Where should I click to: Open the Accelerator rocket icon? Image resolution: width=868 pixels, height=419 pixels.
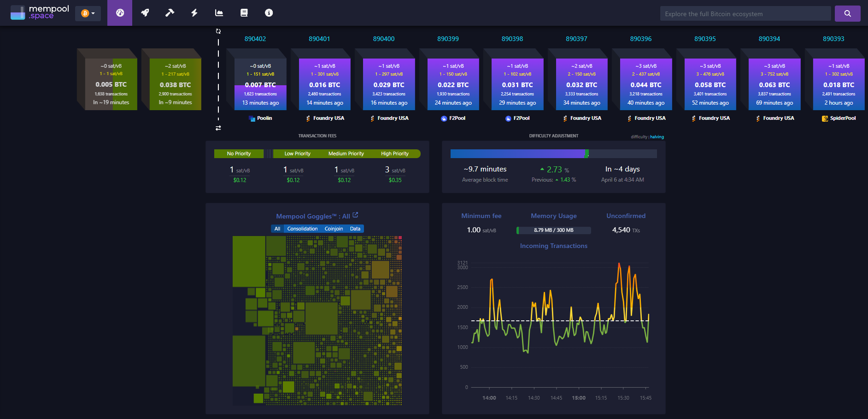[145, 13]
